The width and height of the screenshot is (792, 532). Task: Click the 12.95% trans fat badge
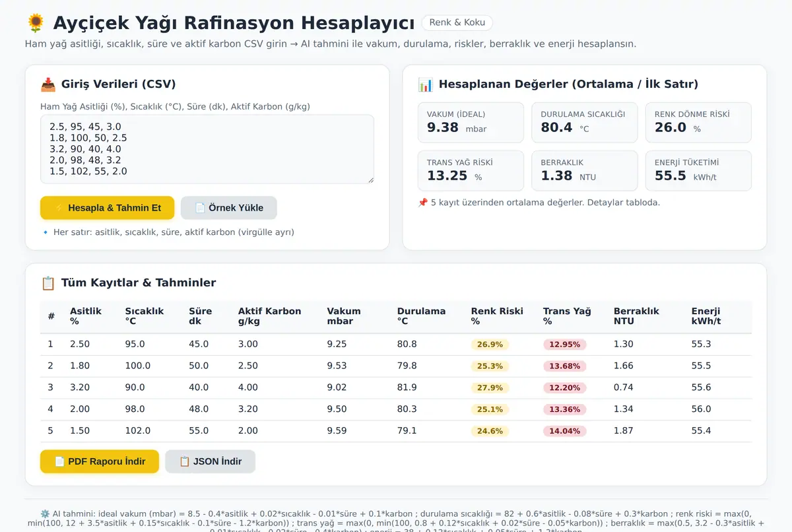[565, 345]
